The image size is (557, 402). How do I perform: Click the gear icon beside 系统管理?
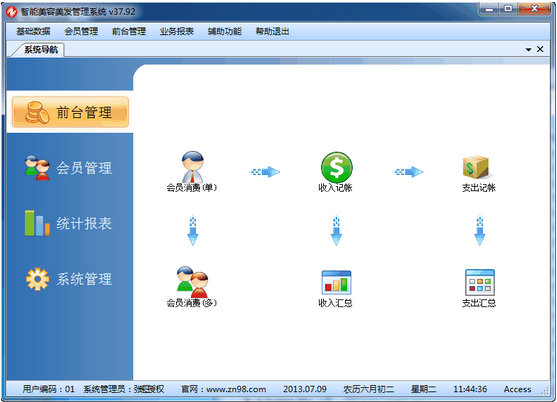(37, 279)
